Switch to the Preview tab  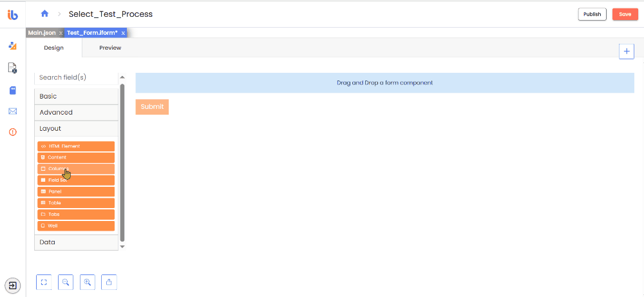pyautogui.click(x=110, y=48)
